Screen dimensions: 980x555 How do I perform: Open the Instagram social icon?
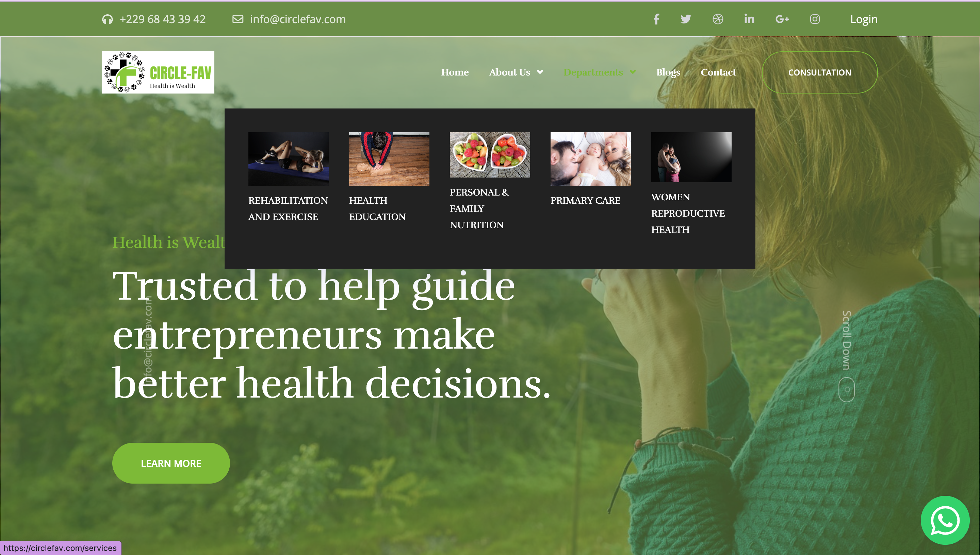tap(815, 19)
